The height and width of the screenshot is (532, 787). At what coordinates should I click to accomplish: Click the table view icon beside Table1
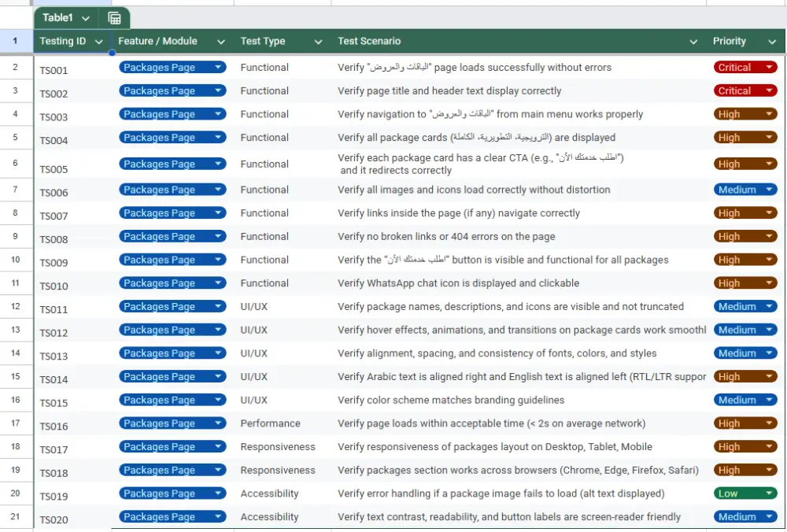[x=114, y=18]
